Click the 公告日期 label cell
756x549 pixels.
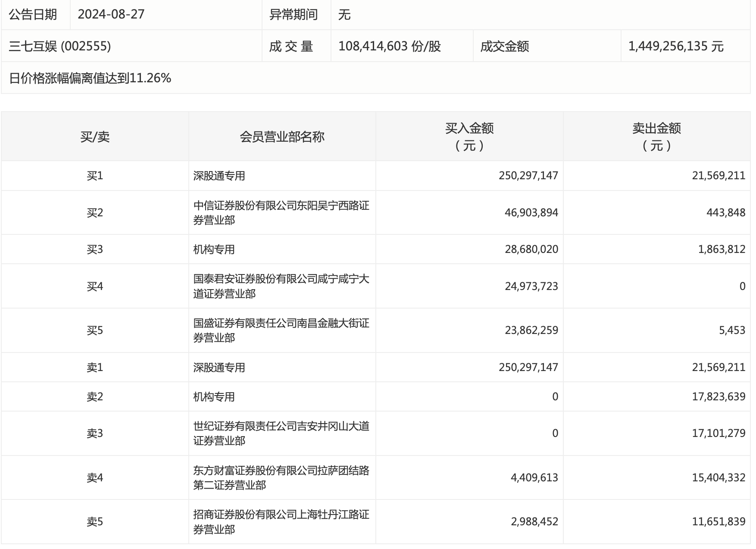(x=33, y=14)
